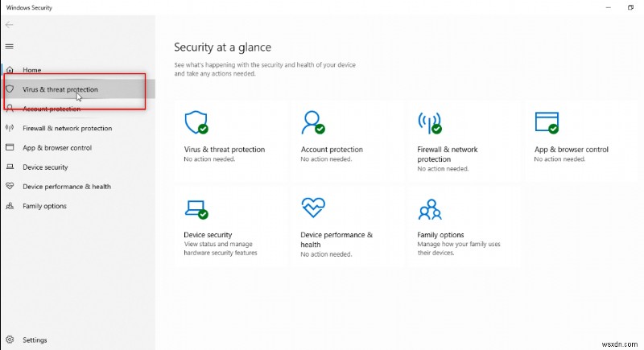Viewport: 644px width, 350px height.
Task: Click the Device security sidebar icon
Action: [10, 167]
